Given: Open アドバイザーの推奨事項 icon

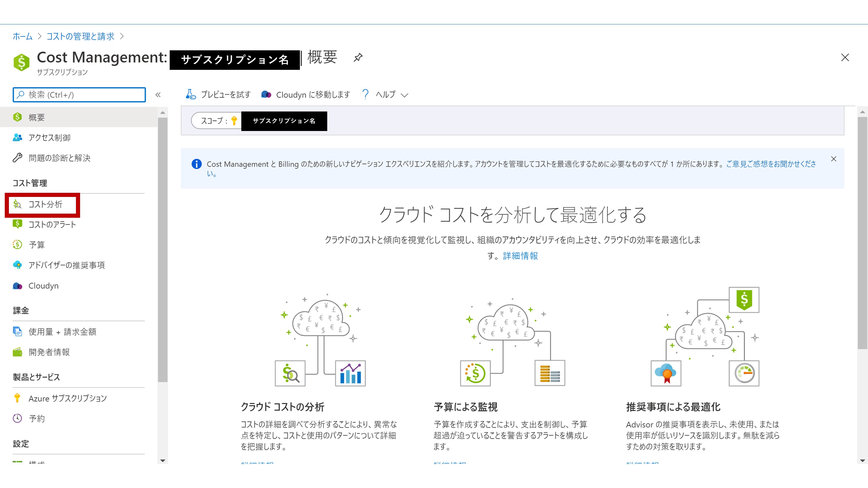Looking at the screenshot, I should [x=17, y=265].
